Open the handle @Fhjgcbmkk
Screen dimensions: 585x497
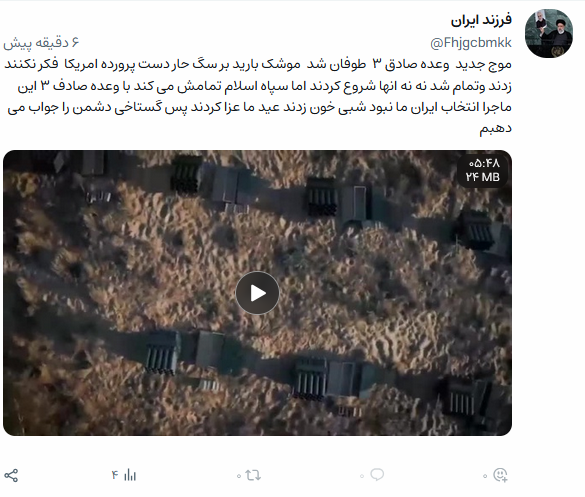471,43
